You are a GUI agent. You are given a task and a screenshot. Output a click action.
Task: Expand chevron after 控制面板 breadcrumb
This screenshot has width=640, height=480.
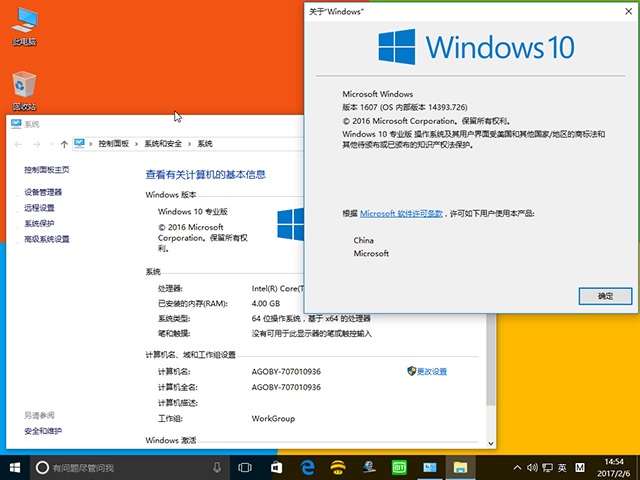[x=136, y=144]
